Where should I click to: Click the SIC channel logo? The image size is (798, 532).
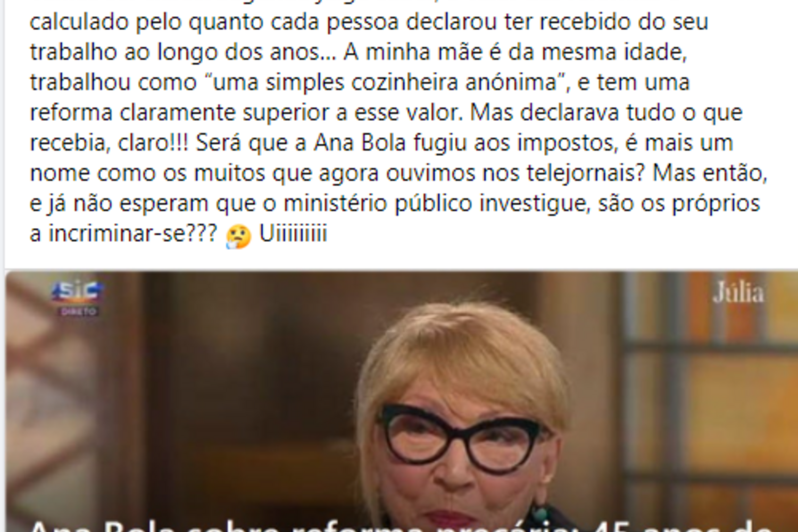click(78, 292)
